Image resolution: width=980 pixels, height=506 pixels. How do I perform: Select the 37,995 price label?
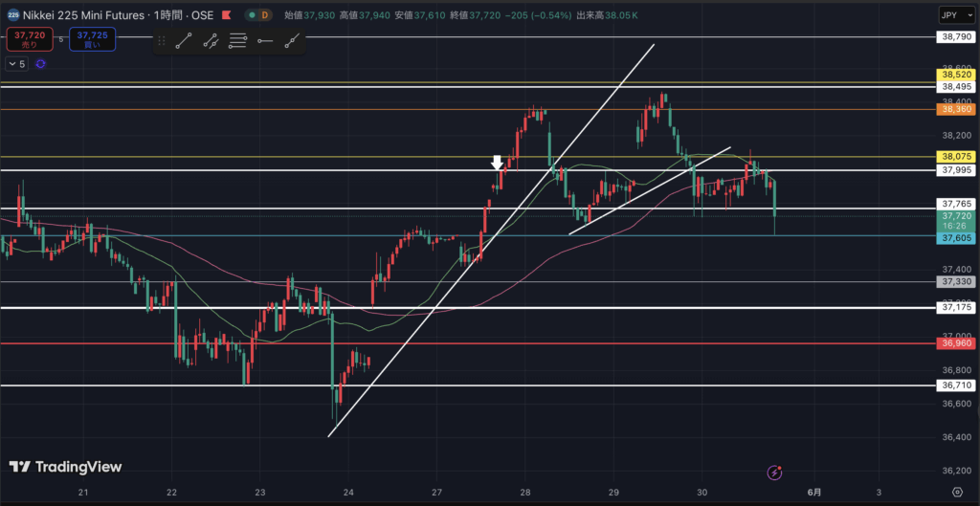[x=954, y=170]
